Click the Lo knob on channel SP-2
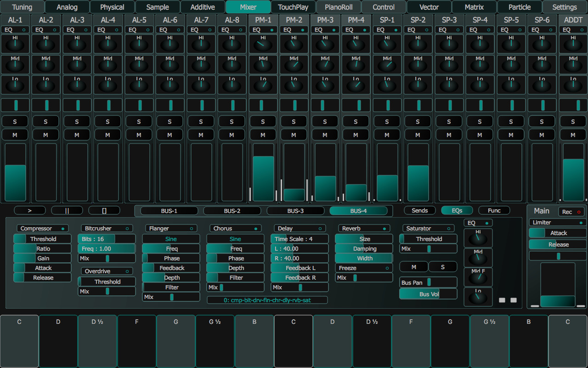The width and height of the screenshot is (588, 368). [x=418, y=84]
